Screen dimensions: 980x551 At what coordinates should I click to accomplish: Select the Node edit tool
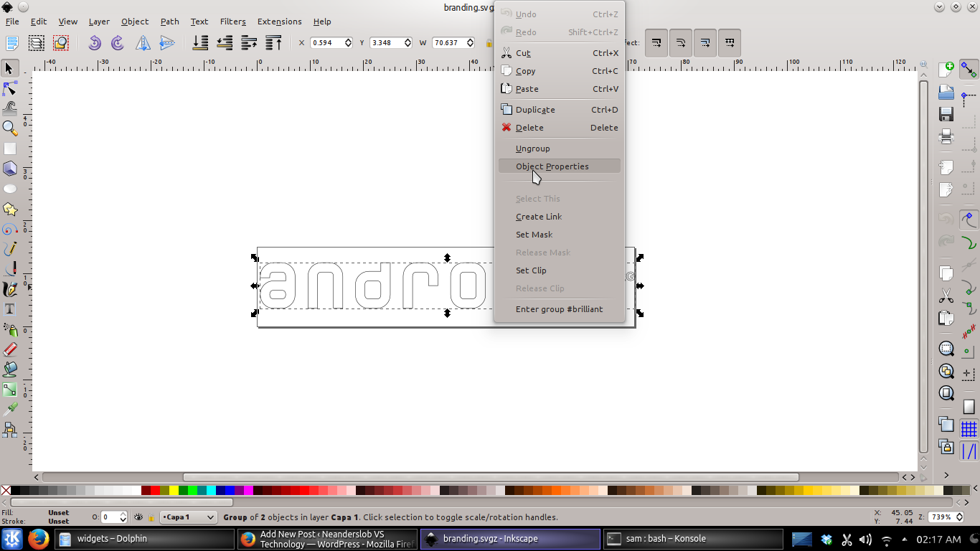10,89
